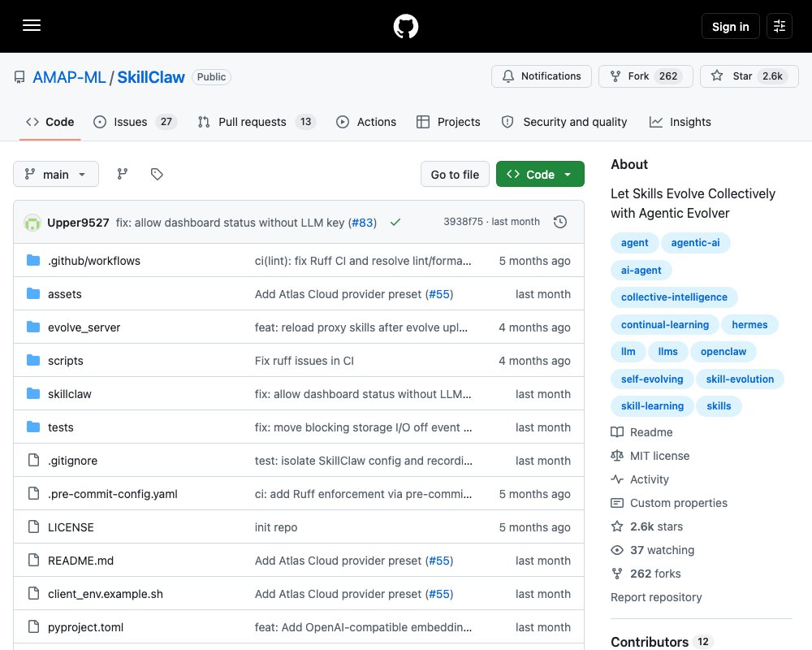Screen dimensions: 812x650
Task: Click the Report repository link
Action: point(656,597)
